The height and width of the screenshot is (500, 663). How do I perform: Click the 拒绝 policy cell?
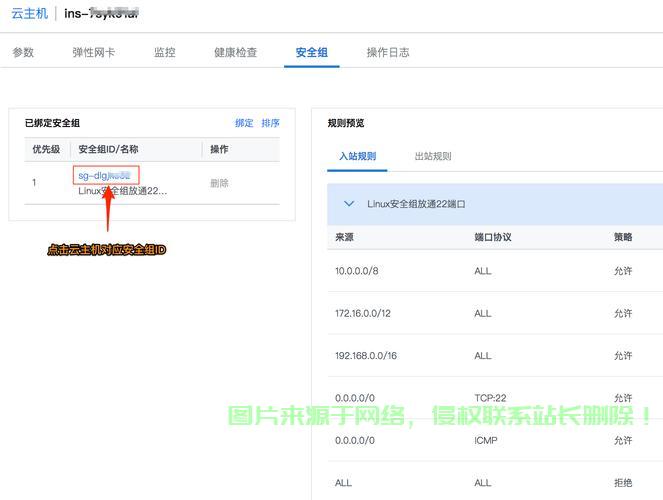tap(623, 483)
